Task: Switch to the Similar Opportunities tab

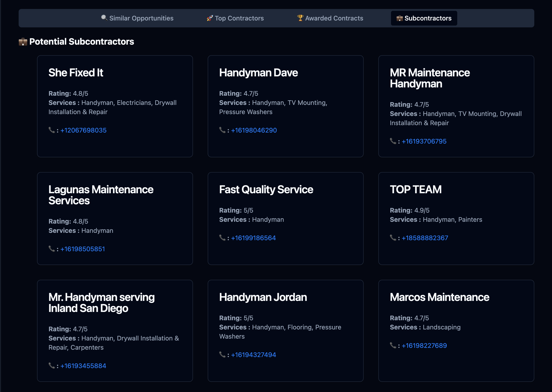Action: click(137, 18)
